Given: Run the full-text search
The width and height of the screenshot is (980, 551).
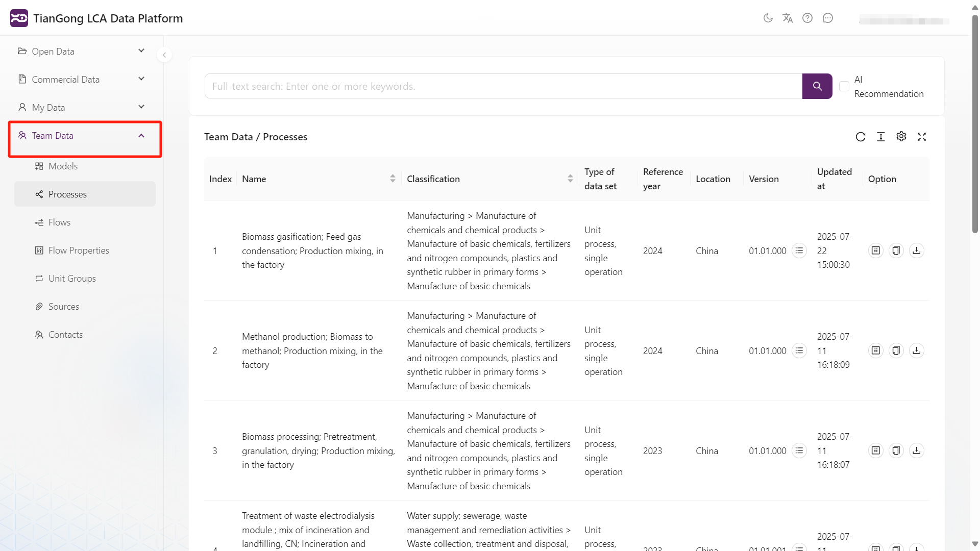Looking at the screenshot, I should [817, 86].
